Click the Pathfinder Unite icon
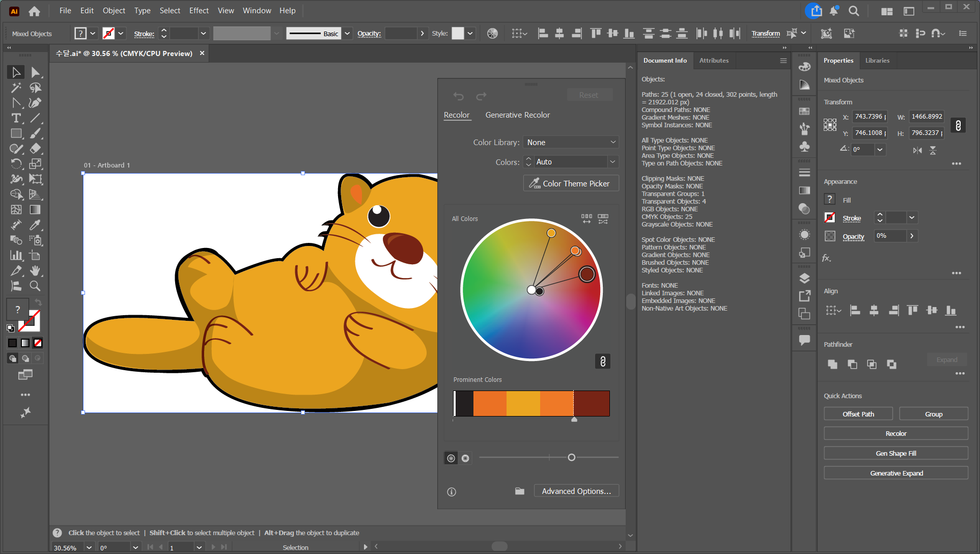The height and width of the screenshot is (554, 980). (832, 364)
